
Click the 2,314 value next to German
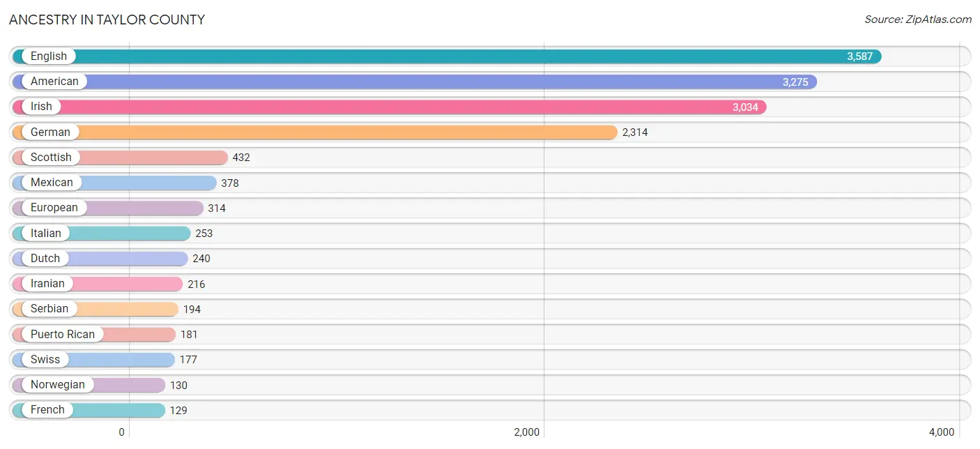click(635, 132)
